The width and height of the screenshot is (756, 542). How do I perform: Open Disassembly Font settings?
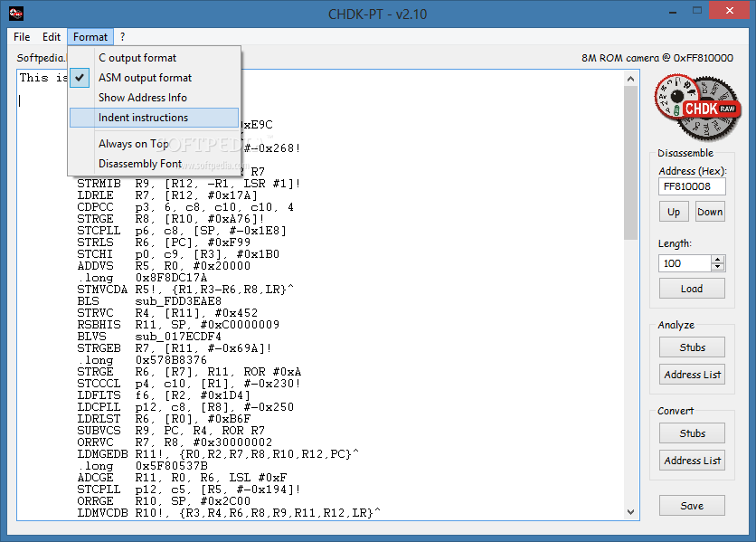point(155,164)
